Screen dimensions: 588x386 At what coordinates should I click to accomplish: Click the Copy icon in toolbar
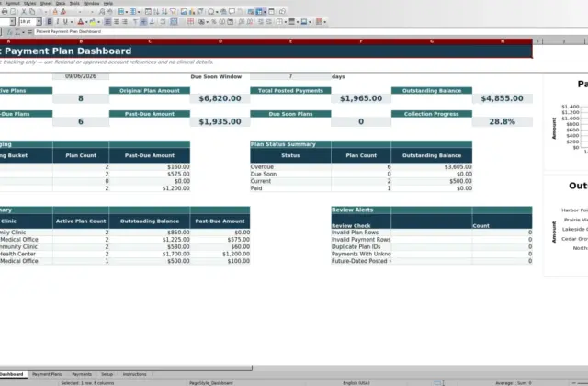(x=32, y=12)
